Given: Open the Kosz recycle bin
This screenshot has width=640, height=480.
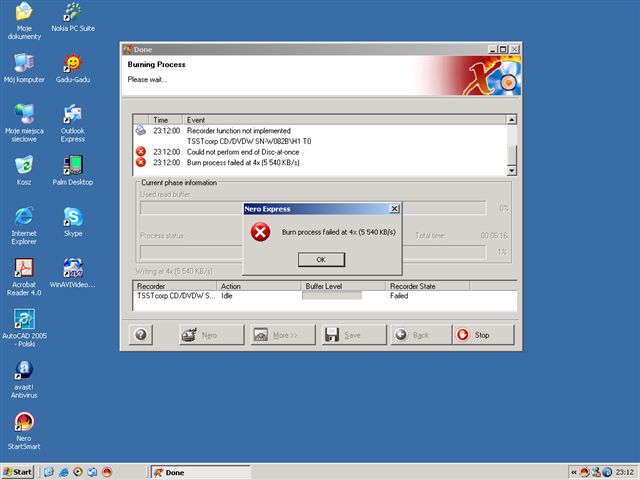Looking at the screenshot, I should coord(24,170).
